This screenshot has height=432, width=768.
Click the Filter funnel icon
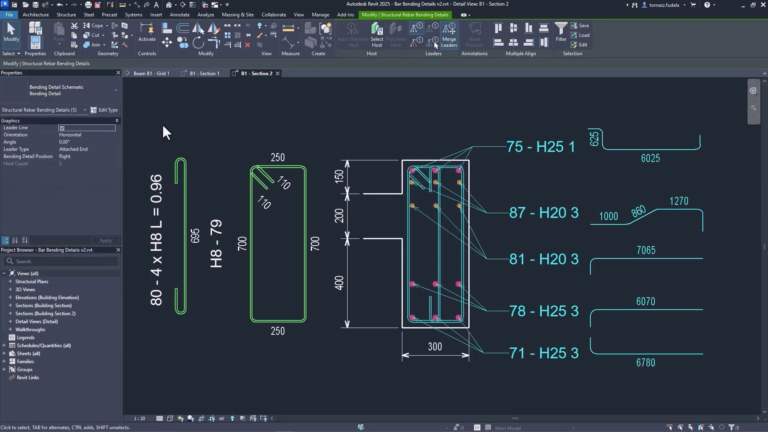point(561,32)
